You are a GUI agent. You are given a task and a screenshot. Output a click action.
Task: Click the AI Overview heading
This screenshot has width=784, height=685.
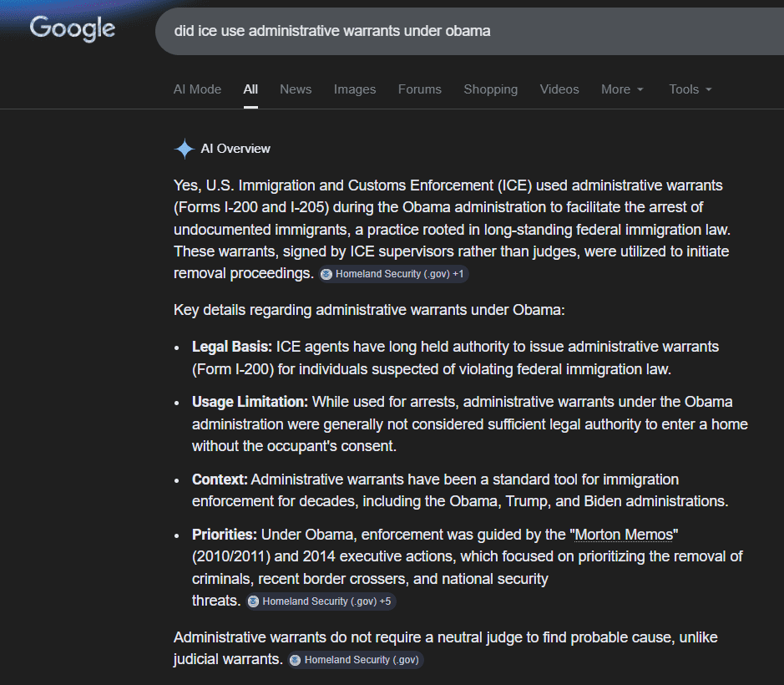[235, 149]
